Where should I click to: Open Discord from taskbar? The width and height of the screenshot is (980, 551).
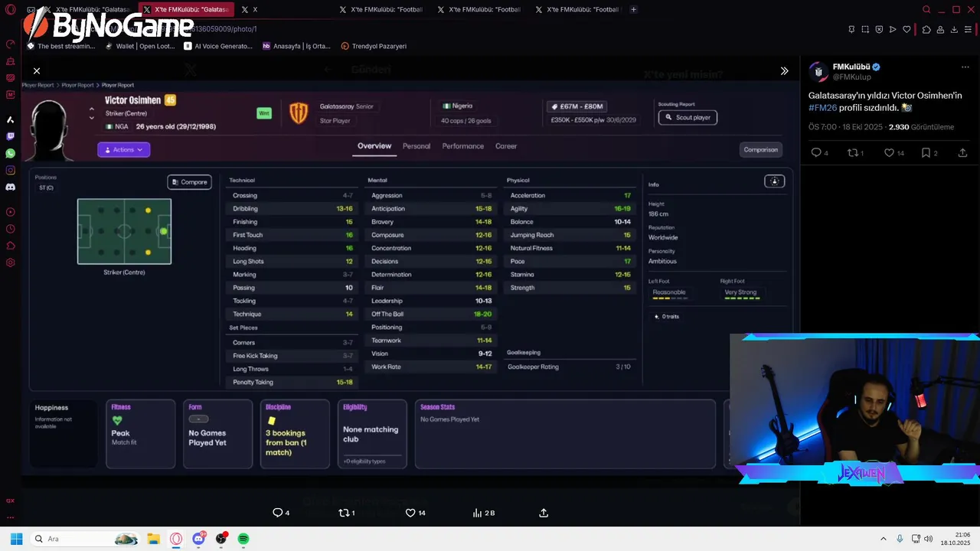click(x=199, y=539)
